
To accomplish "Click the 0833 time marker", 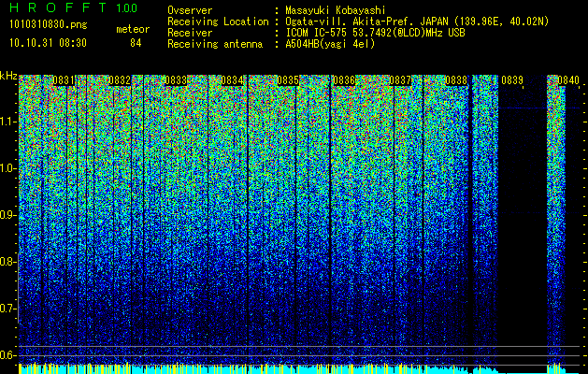I will coord(176,80).
